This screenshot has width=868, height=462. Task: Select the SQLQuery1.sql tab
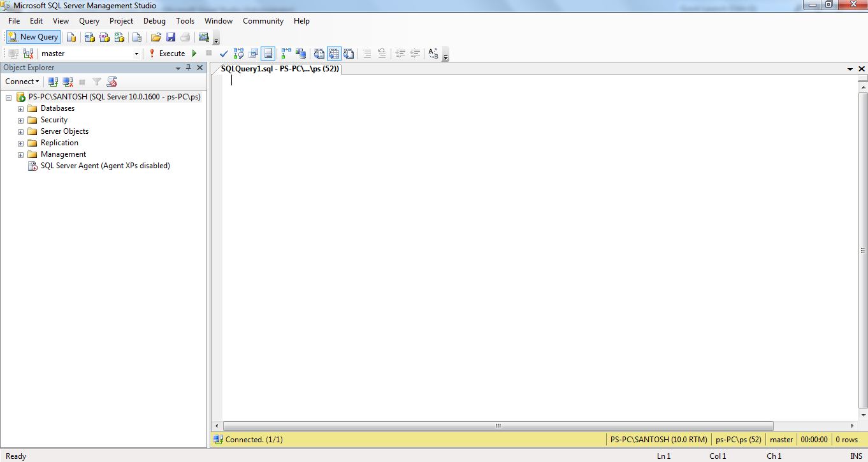280,68
